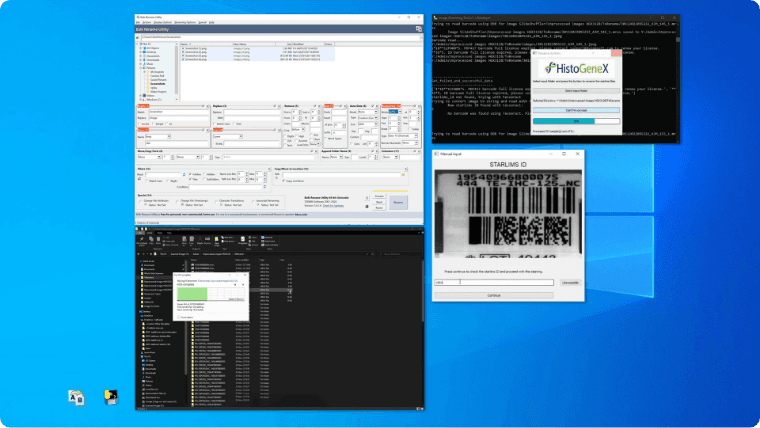Open Append Folder Name dropdown
Screen dimensions: 760x428
(336, 157)
